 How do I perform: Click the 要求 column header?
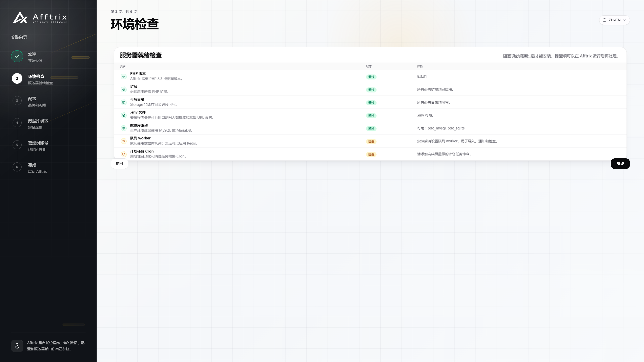(123, 66)
